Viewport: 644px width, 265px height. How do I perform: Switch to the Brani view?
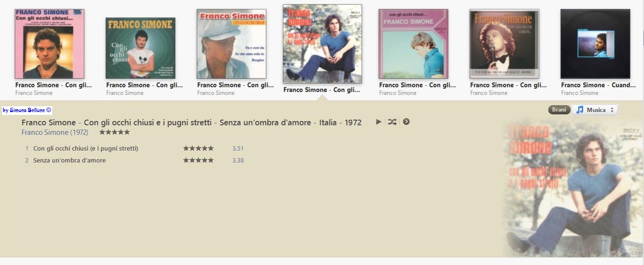[559, 110]
